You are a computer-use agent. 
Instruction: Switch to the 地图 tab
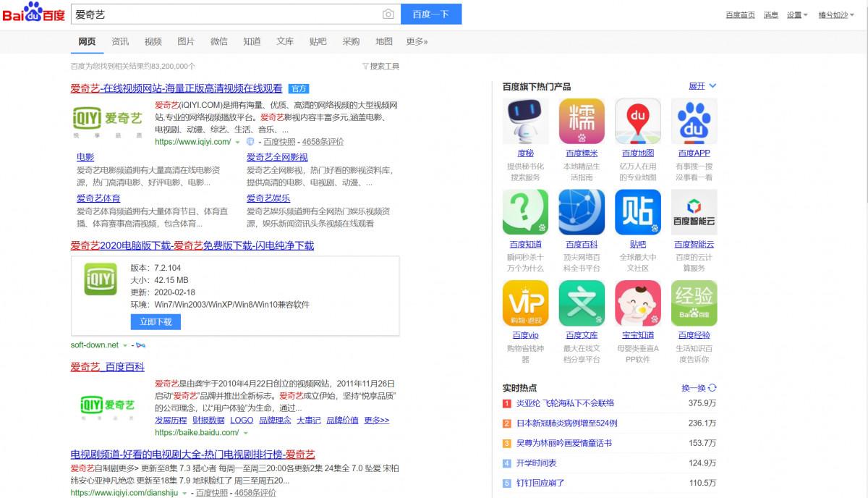(384, 41)
